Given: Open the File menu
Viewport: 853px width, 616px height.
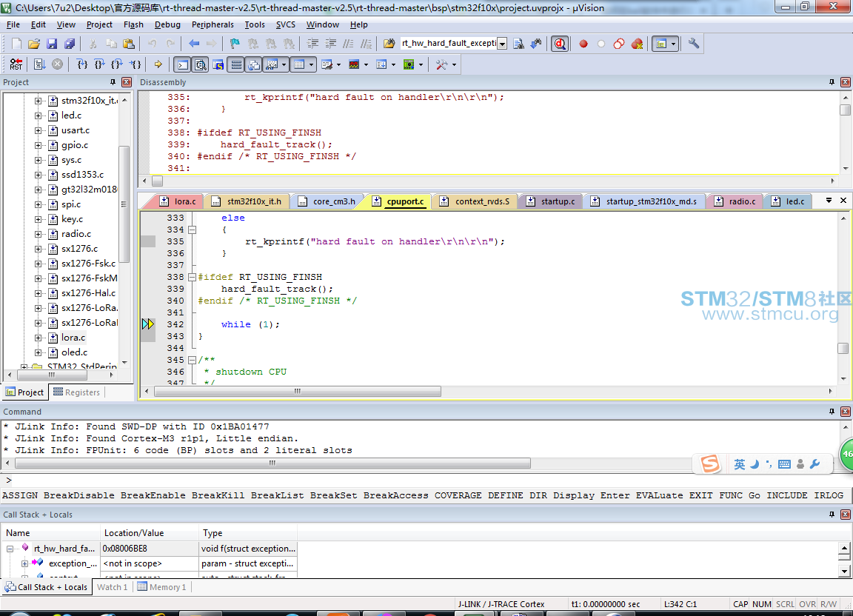Looking at the screenshot, I should point(13,24).
